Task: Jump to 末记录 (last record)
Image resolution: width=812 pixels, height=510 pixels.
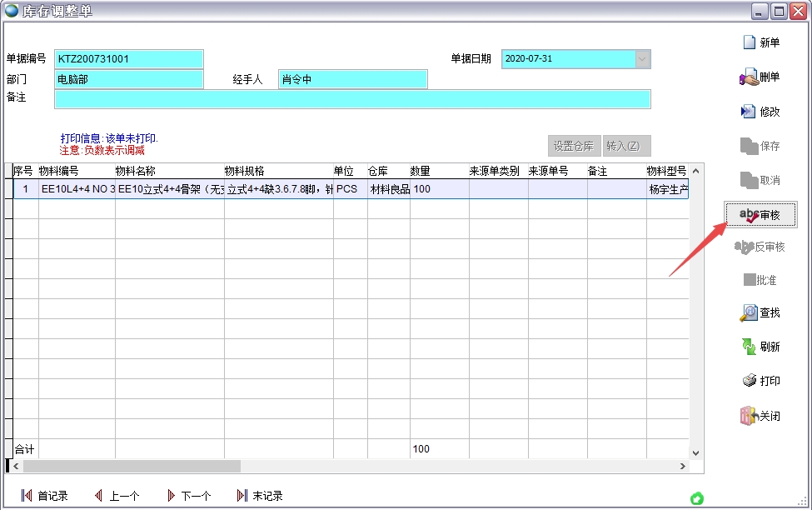Action: (243, 496)
